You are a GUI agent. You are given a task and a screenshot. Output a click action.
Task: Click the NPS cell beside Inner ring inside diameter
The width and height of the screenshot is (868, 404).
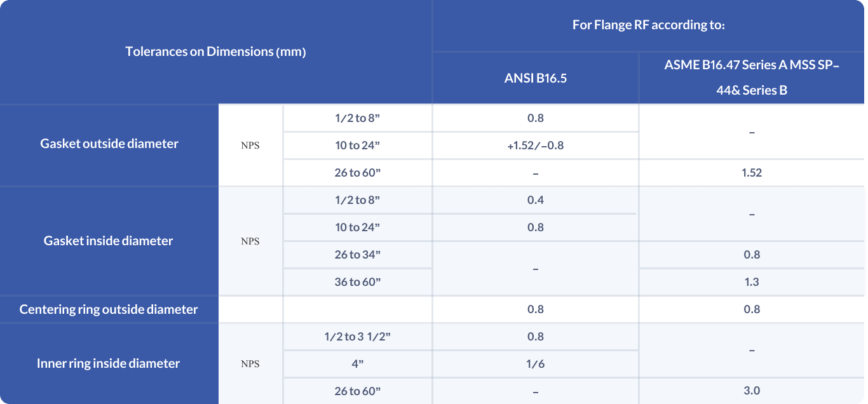pos(250,364)
